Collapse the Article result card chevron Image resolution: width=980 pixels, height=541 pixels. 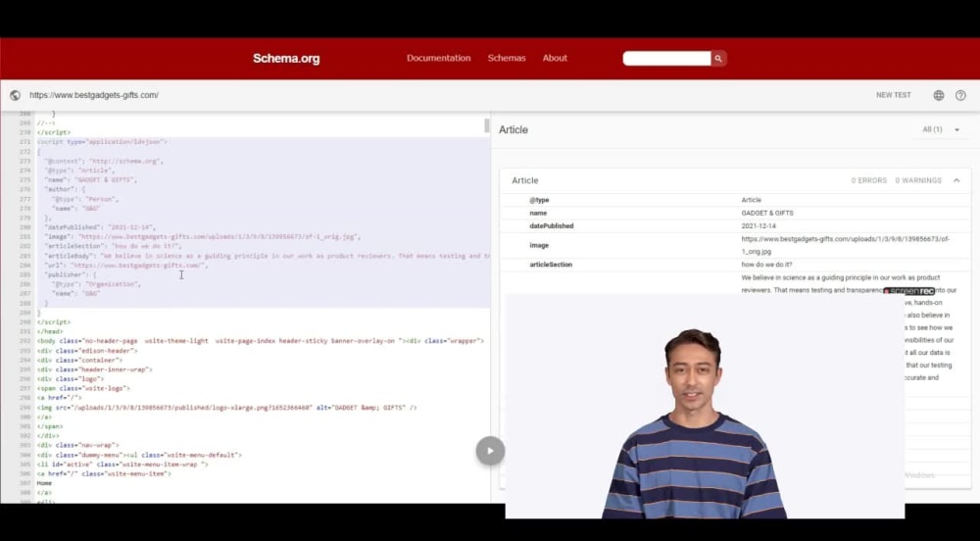coord(956,180)
